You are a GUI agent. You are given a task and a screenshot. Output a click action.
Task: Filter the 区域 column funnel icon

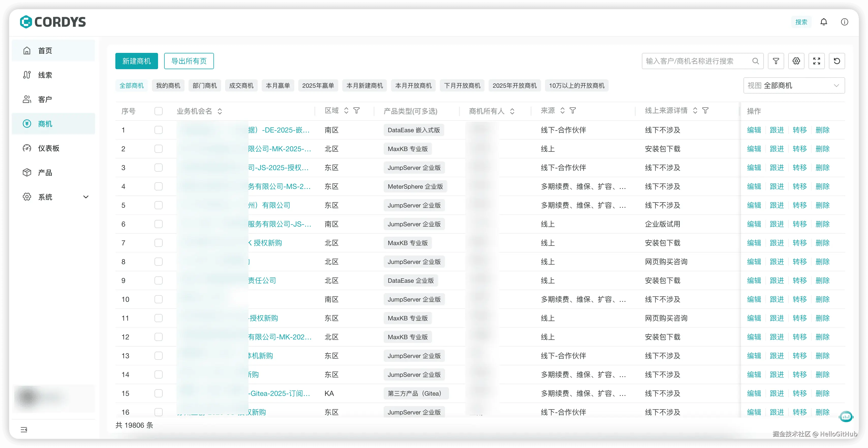pos(356,111)
